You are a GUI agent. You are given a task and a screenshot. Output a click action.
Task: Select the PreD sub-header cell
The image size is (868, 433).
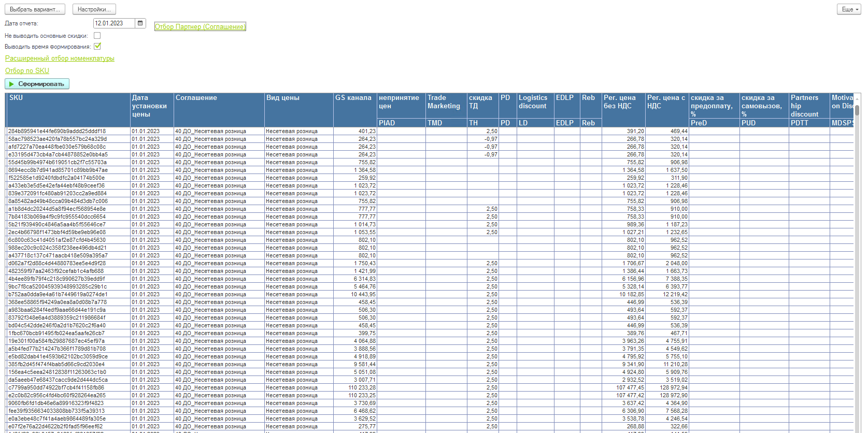(x=714, y=123)
